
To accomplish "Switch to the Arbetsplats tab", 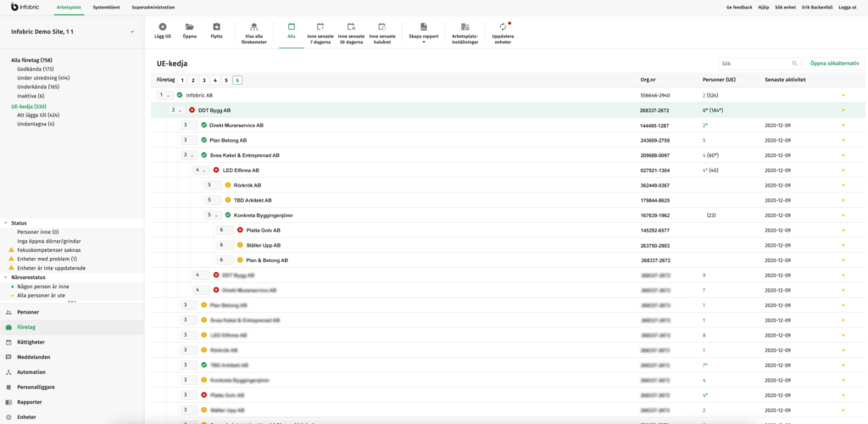I will click(x=70, y=7).
